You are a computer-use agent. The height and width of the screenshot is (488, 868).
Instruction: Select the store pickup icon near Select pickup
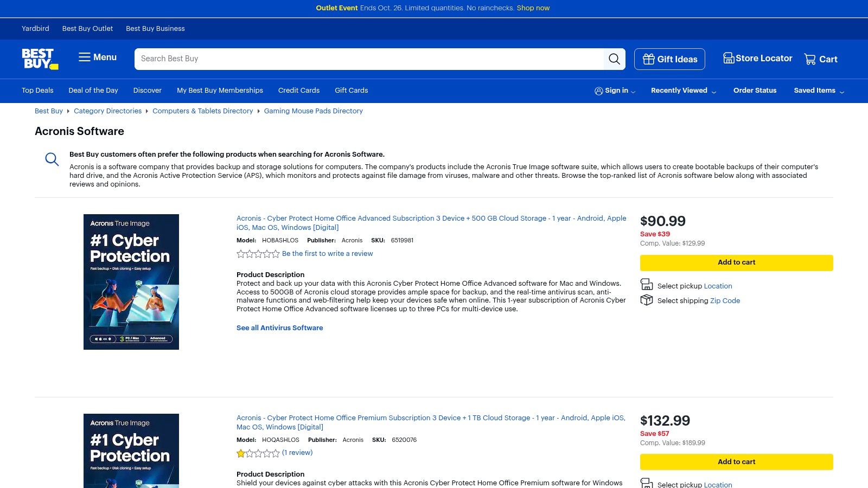[x=647, y=284]
